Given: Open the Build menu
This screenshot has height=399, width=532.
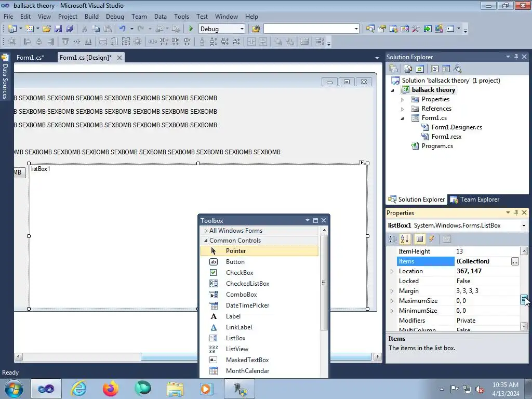Looking at the screenshot, I should (91, 16).
